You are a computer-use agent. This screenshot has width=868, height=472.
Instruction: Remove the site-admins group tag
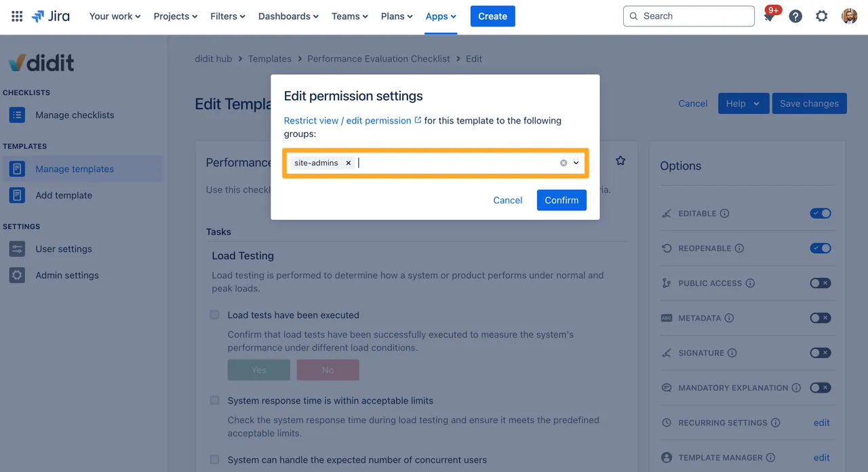pyautogui.click(x=349, y=163)
